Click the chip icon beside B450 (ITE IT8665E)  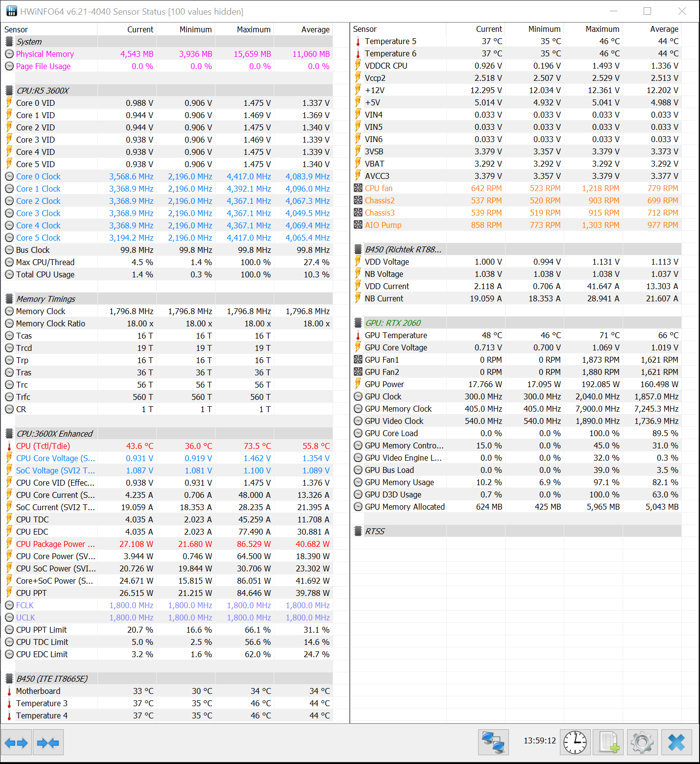tap(9, 679)
